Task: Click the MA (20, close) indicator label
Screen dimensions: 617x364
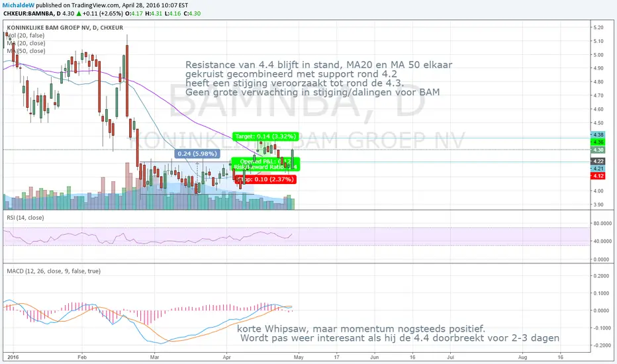Action: point(26,43)
